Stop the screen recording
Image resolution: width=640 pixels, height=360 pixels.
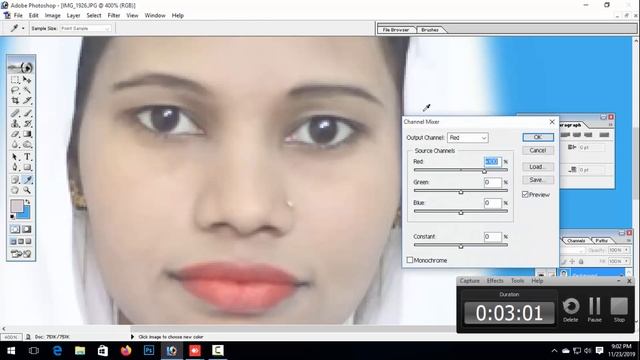point(619,309)
